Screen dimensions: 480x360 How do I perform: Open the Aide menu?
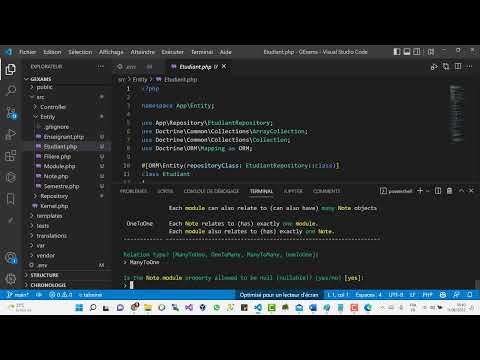pos(226,52)
